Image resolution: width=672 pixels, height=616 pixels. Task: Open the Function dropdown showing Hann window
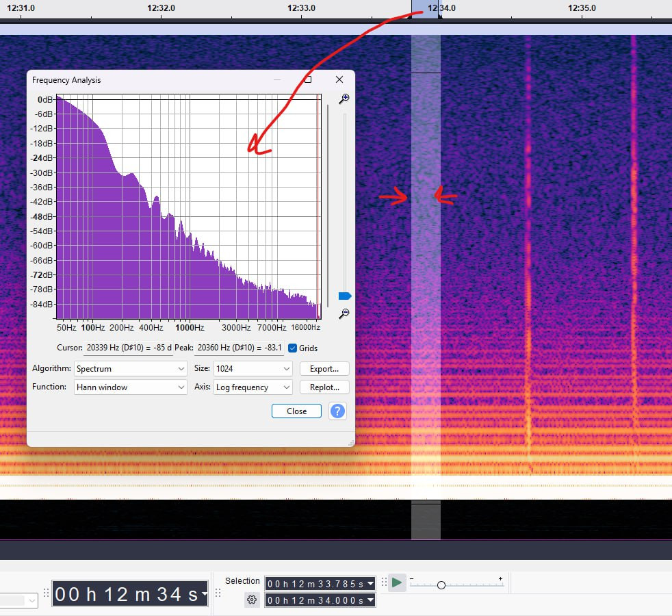point(130,387)
